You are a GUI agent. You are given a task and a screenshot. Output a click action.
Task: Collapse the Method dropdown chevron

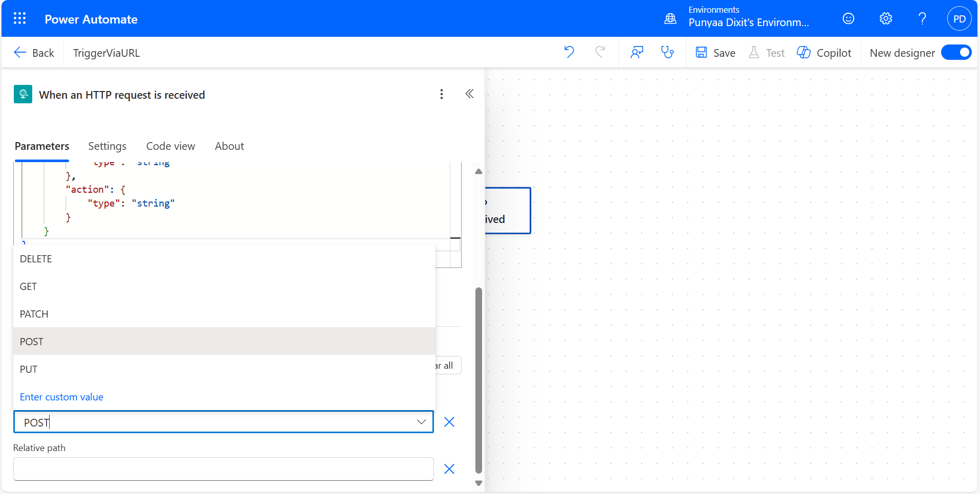421,422
